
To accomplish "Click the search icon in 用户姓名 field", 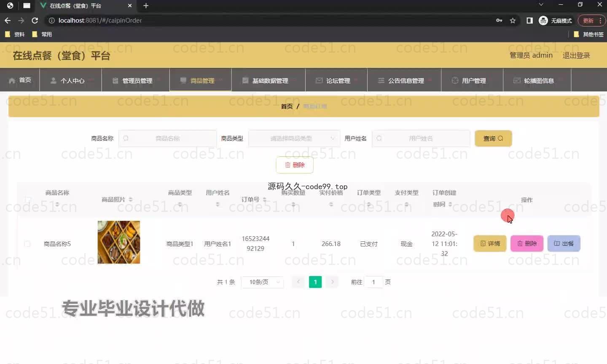I will click(379, 138).
